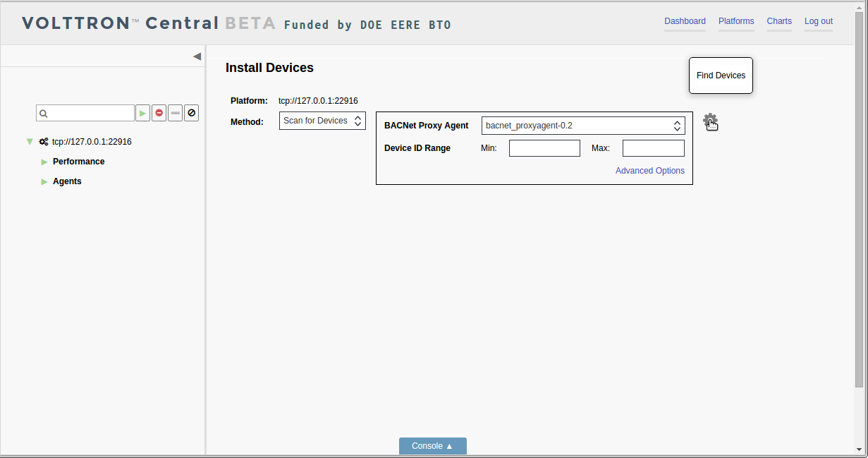The image size is (868, 458).
Task: Open the Charts page
Action: pos(779,21)
